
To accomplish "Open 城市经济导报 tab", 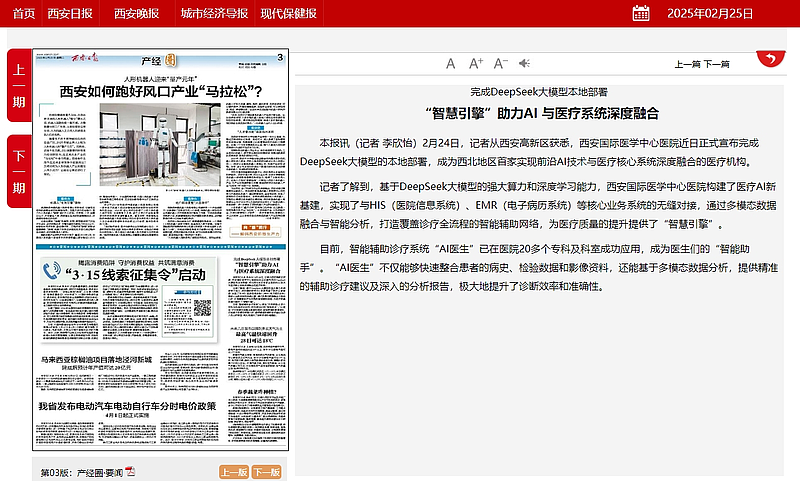I will coord(214,14).
